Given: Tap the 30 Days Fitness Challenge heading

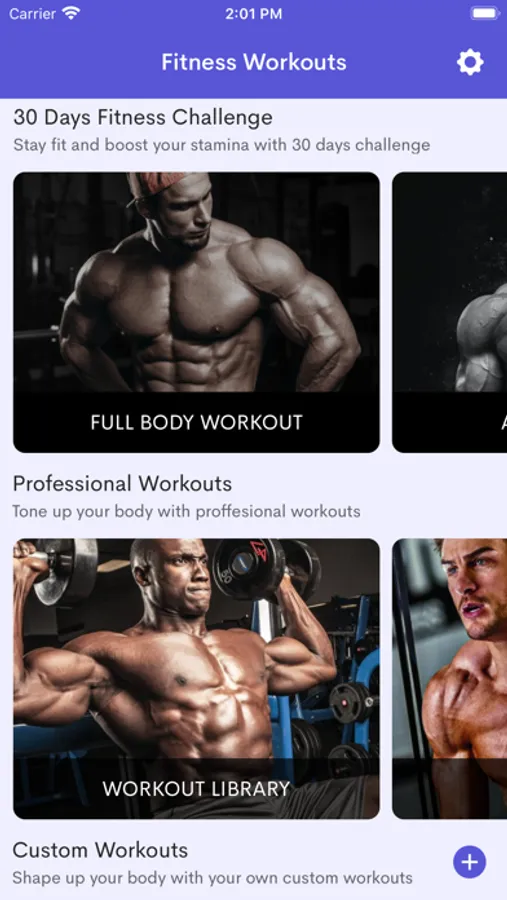Looking at the screenshot, I should click(143, 117).
